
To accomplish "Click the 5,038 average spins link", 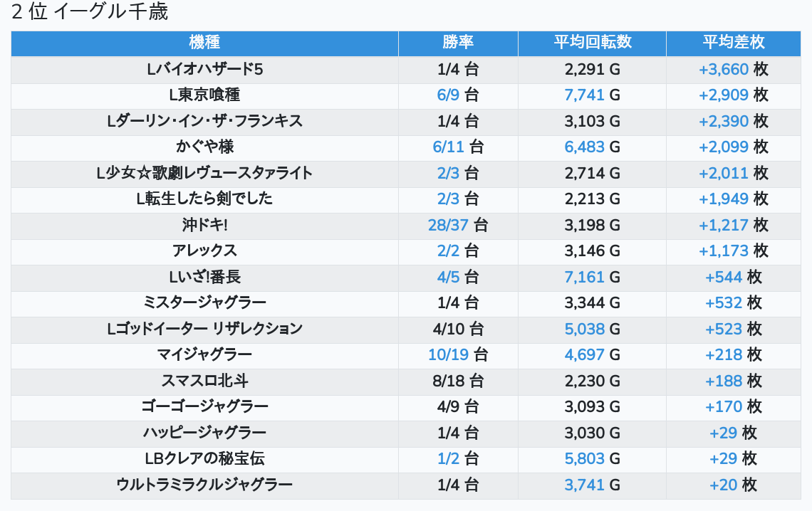I will [584, 329].
